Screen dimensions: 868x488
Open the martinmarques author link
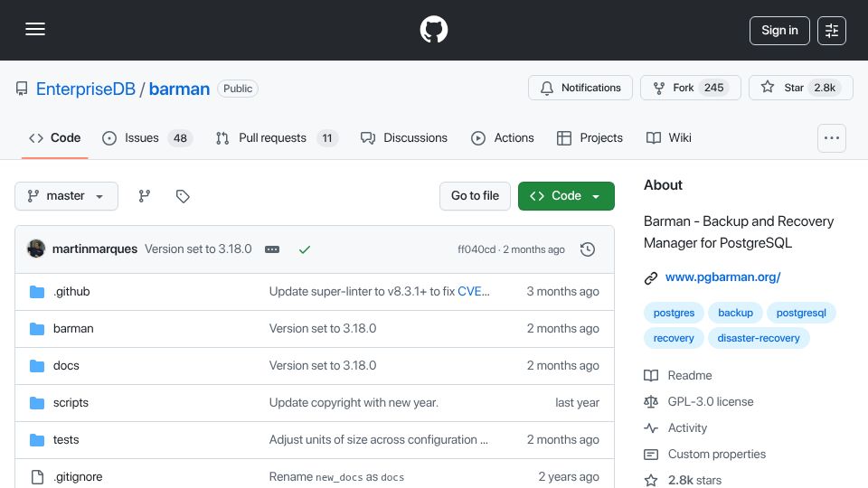point(95,249)
